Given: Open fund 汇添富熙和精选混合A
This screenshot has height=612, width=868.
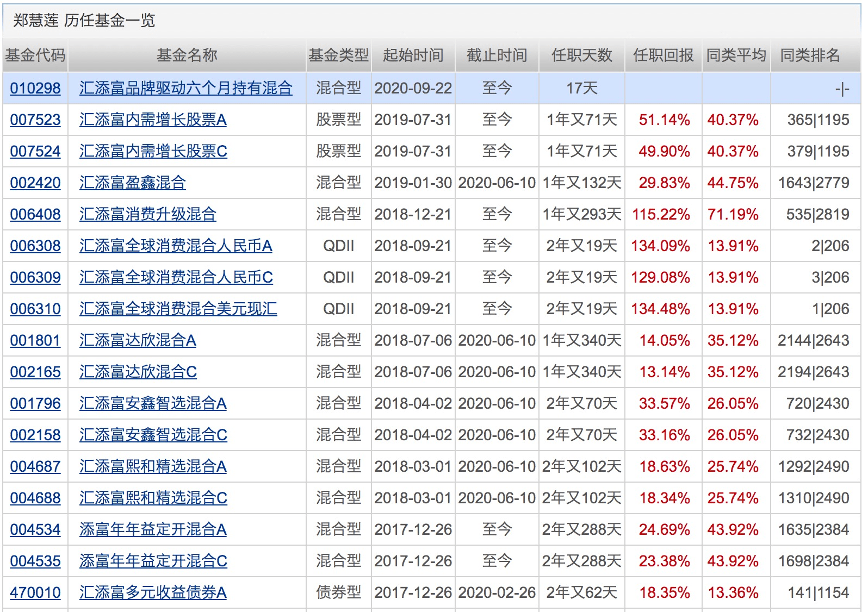Looking at the screenshot, I should pos(153,466).
